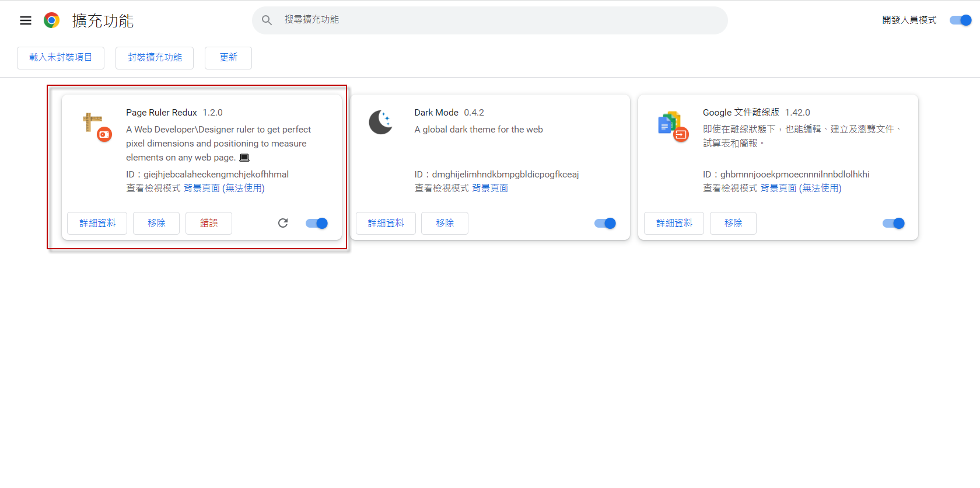Open 詳細資料 for Dark Mode
Image resolution: width=980 pixels, height=488 pixels.
point(386,223)
